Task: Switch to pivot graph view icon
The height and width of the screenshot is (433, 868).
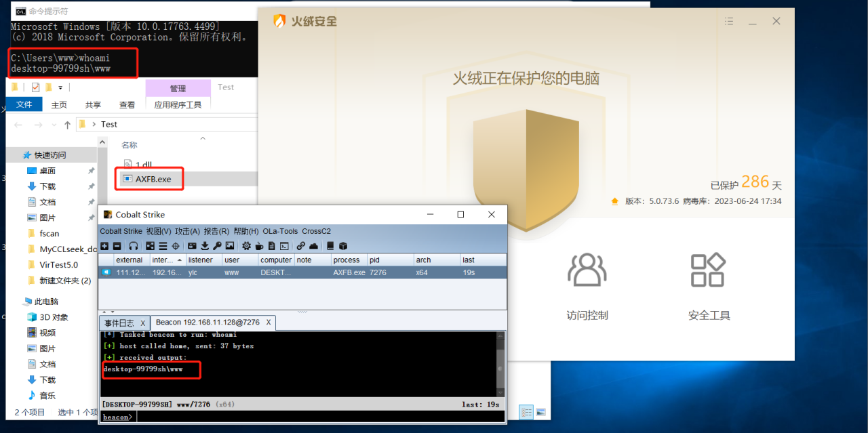Action: [x=150, y=246]
